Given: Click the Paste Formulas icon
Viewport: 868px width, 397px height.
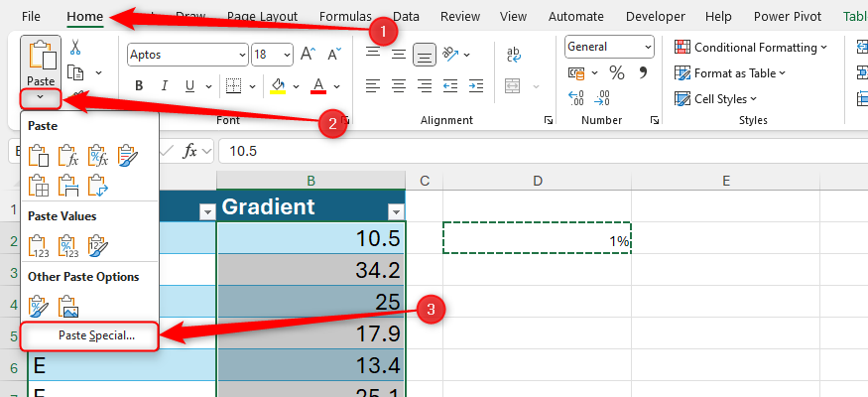Looking at the screenshot, I should coord(67,155).
